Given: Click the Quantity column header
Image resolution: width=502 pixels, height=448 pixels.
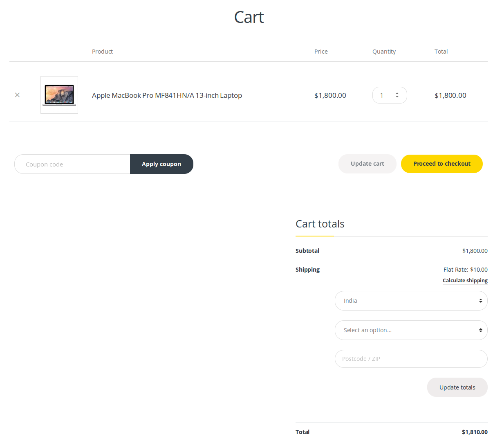Looking at the screenshot, I should [x=384, y=52].
